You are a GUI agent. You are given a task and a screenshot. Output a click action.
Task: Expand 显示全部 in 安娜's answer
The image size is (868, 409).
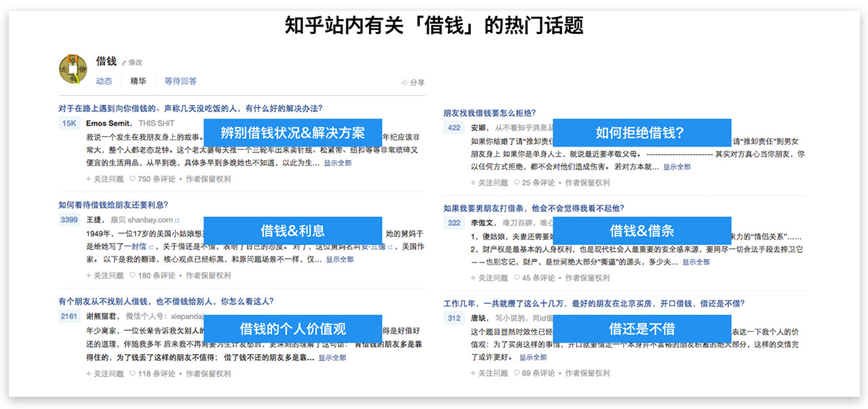pyautogui.click(x=677, y=167)
